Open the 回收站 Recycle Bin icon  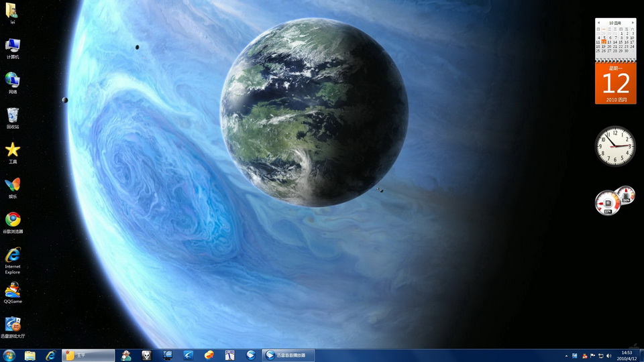[x=13, y=118]
